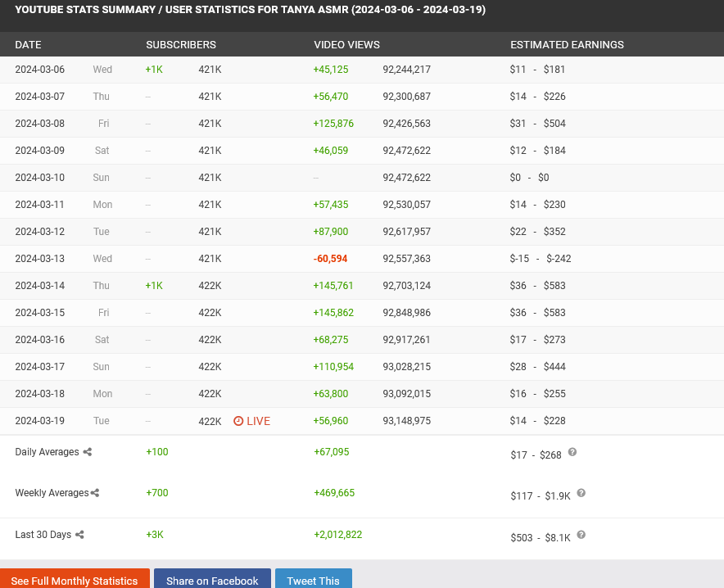Click last 30 days views +2,012,822
The height and width of the screenshot is (588, 724).
coord(338,535)
